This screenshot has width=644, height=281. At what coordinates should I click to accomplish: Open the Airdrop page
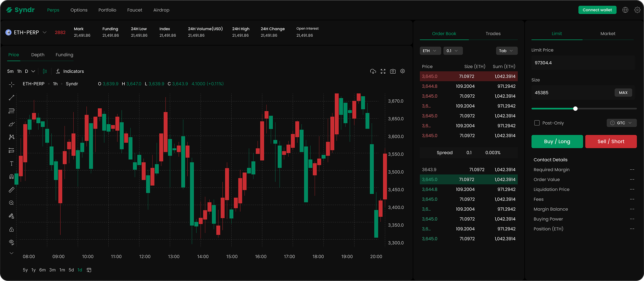click(161, 10)
